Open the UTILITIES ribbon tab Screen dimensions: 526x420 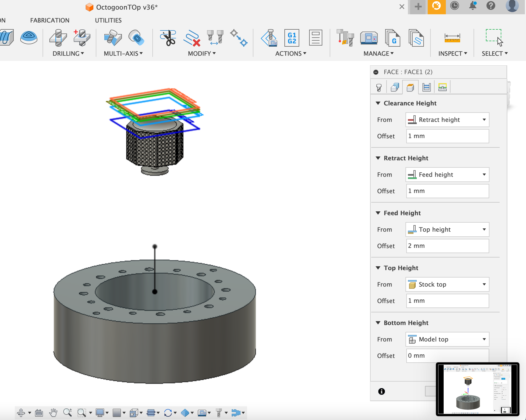pyautogui.click(x=108, y=20)
